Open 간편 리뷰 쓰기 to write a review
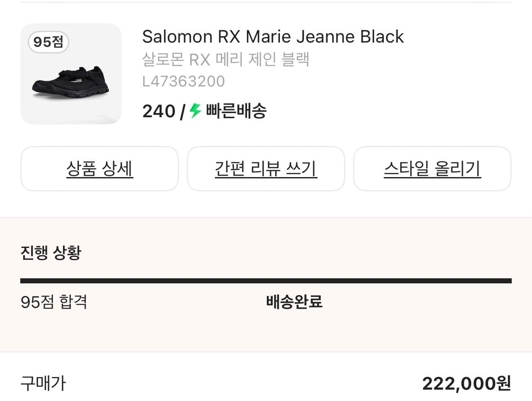The image size is (532, 401). point(266,169)
